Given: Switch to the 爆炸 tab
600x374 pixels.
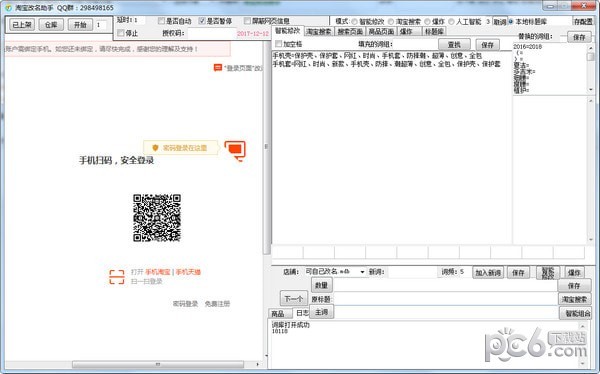Looking at the screenshot, I should (x=408, y=31).
